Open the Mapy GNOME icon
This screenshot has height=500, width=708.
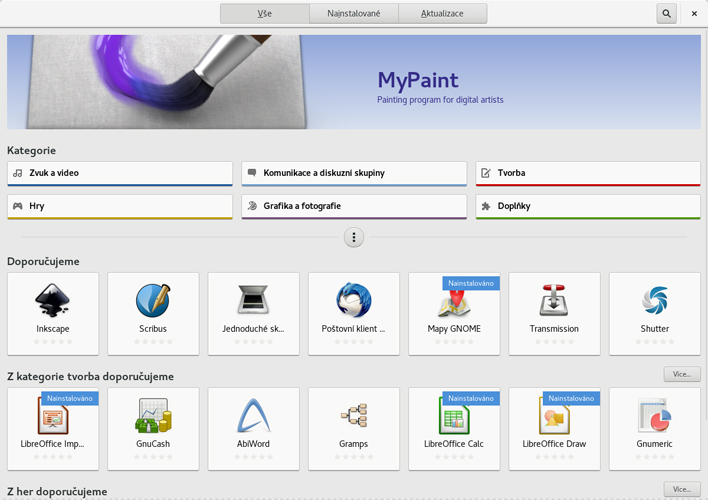(x=454, y=303)
